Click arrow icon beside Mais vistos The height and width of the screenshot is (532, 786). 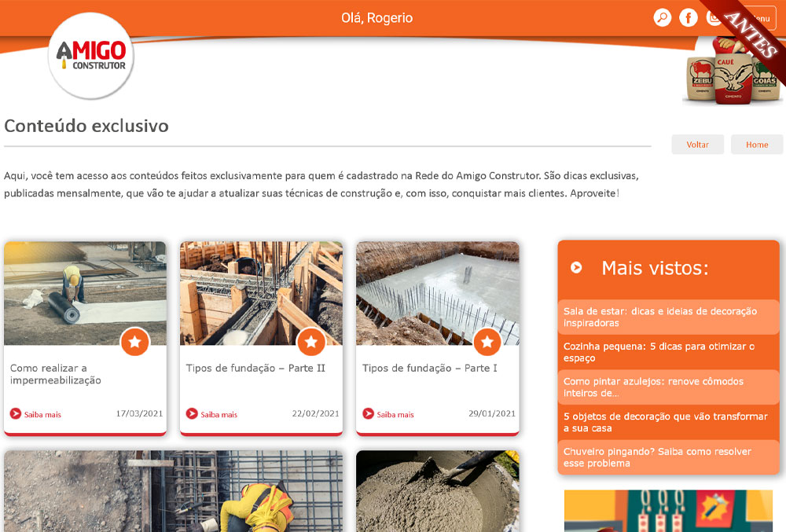click(576, 267)
